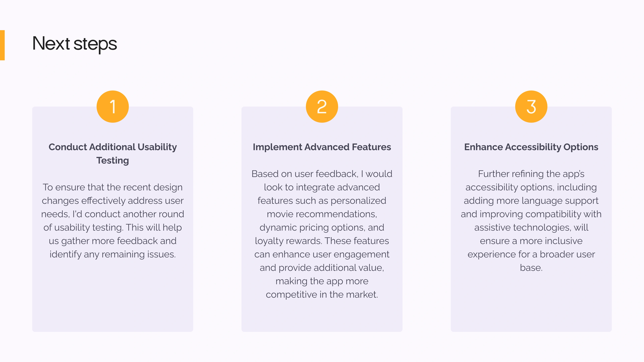Click the orange circle numbered 3
The image size is (644, 362).
[531, 106]
